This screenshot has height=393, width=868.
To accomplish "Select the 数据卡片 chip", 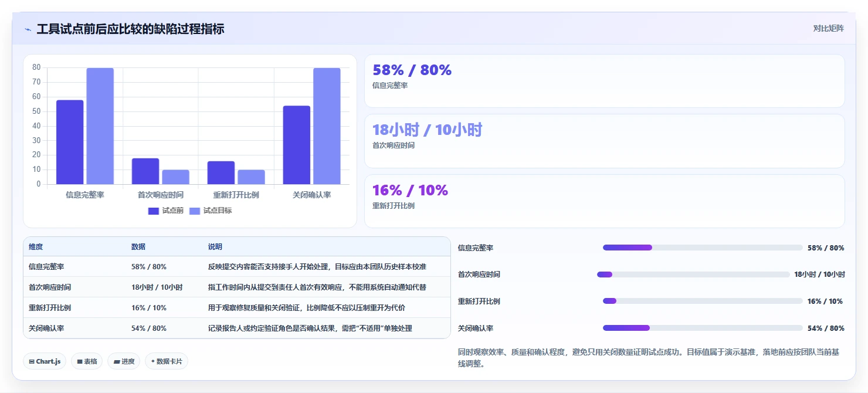I will click(167, 361).
